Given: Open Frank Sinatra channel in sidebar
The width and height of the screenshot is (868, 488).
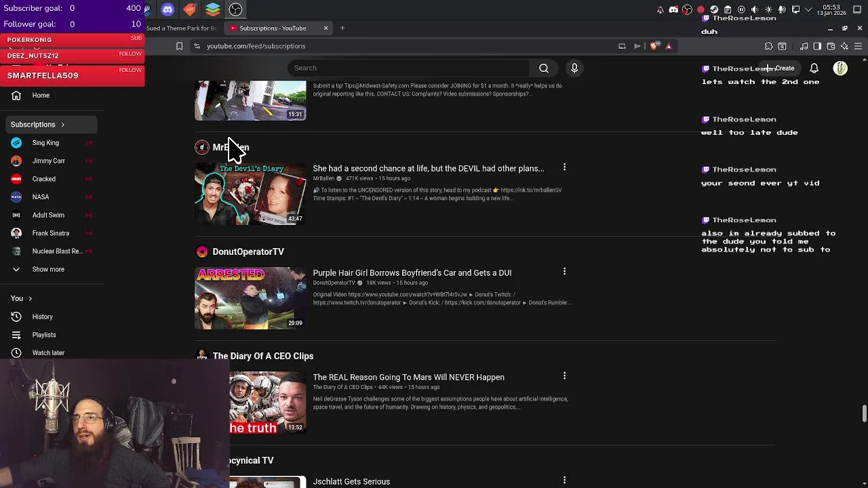Looking at the screenshot, I should [52, 233].
